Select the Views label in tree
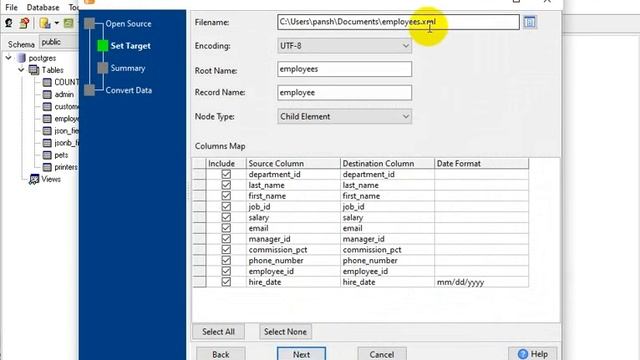The height and width of the screenshot is (360, 640). point(51,179)
